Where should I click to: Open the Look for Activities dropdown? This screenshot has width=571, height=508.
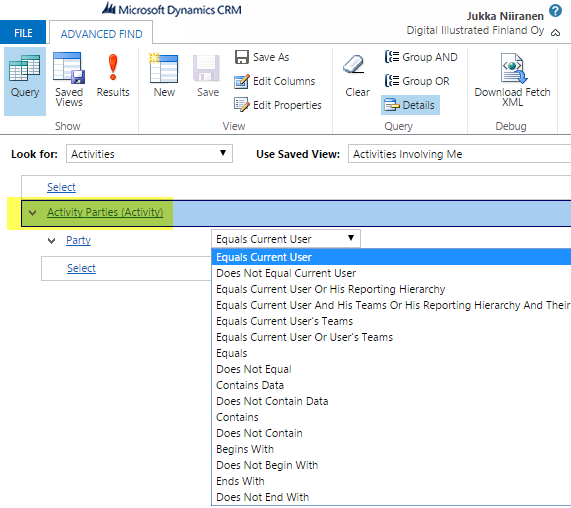pyautogui.click(x=149, y=154)
